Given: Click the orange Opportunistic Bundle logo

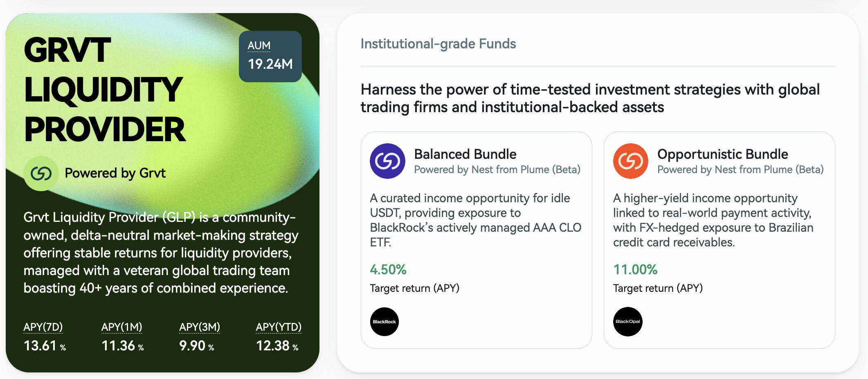Looking at the screenshot, I should click(631, 161).
